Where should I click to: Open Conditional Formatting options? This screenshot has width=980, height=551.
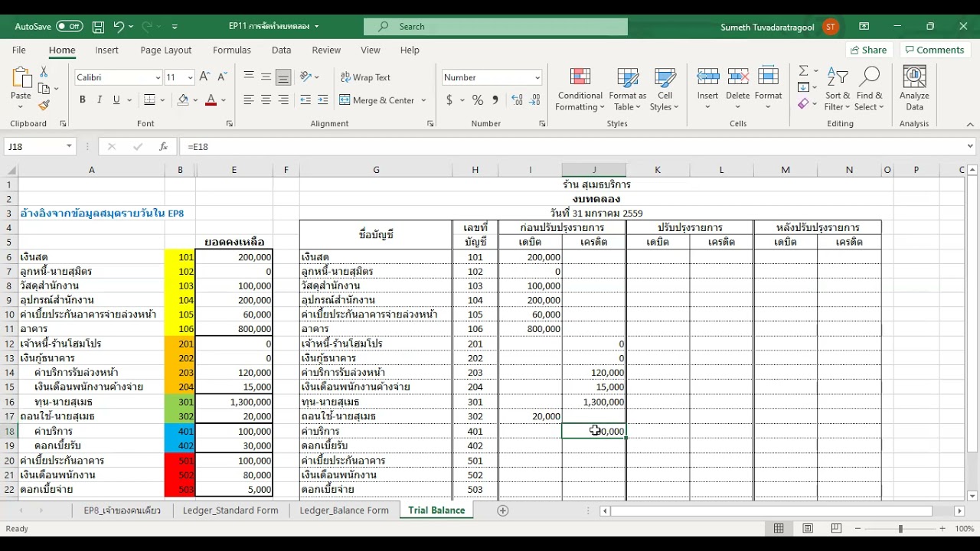click(580, 90)
